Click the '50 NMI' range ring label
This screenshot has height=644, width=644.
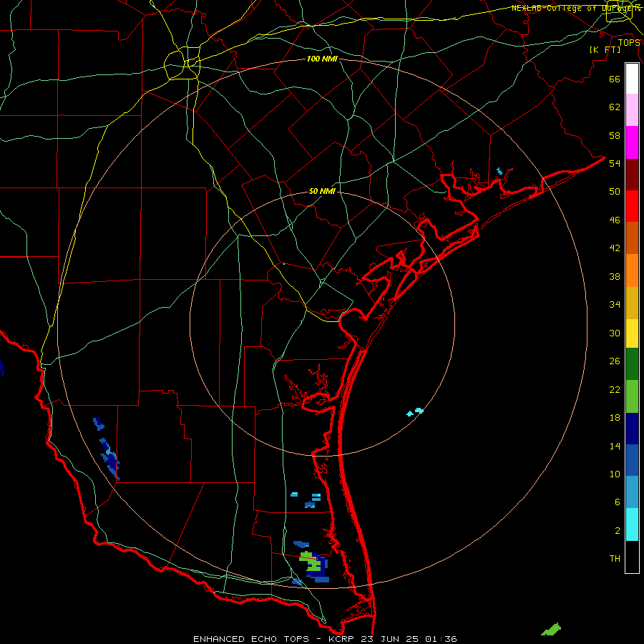pyautogui.click(x=322, y=191)
